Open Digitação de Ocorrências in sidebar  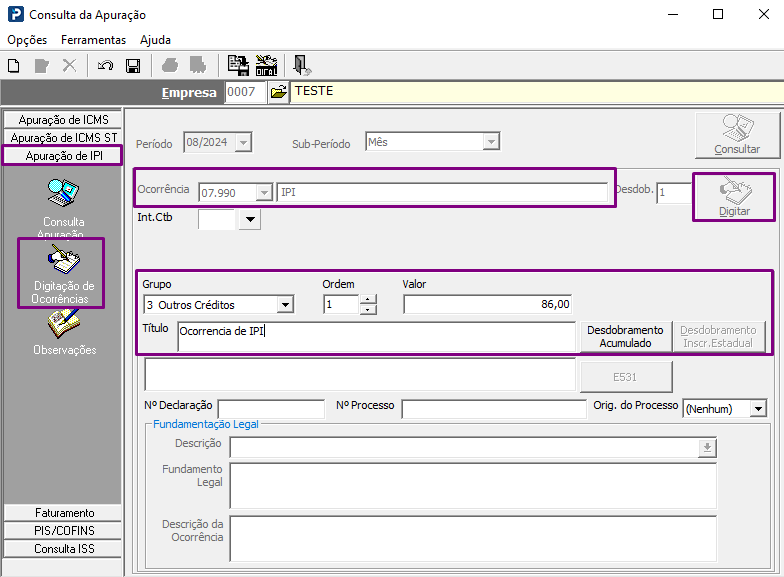[x=61, y=273]
